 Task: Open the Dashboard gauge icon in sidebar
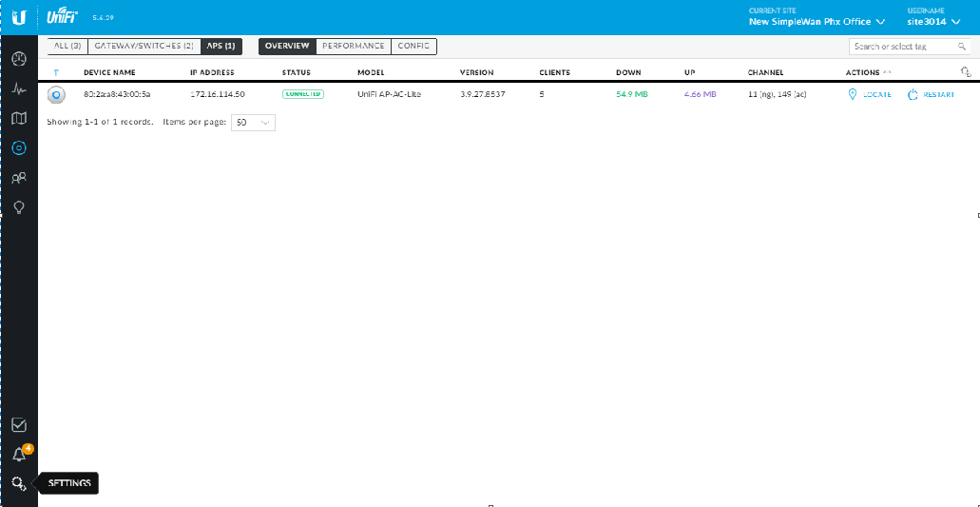(x=19, y=59)
